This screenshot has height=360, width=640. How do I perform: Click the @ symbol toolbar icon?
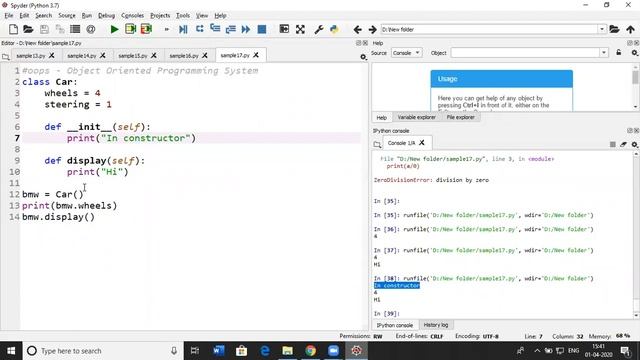pyautogui.click(x=91, y=29)
